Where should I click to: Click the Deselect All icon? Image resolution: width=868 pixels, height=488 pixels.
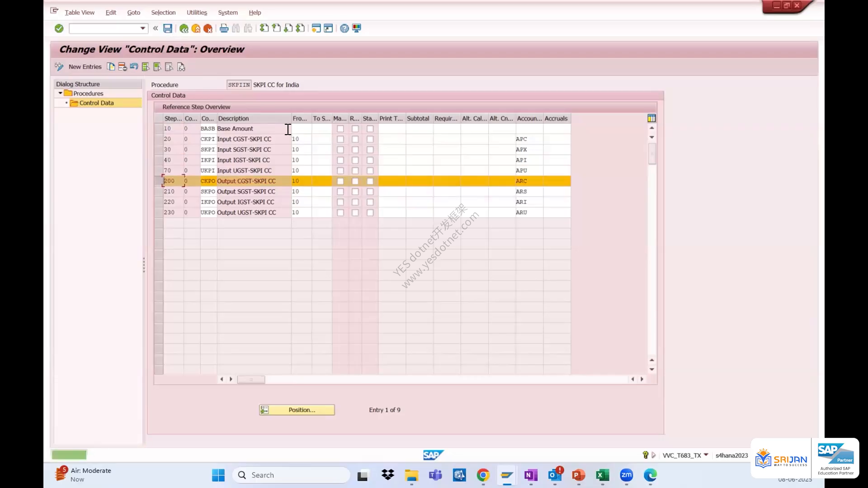(x=169, y=67)
